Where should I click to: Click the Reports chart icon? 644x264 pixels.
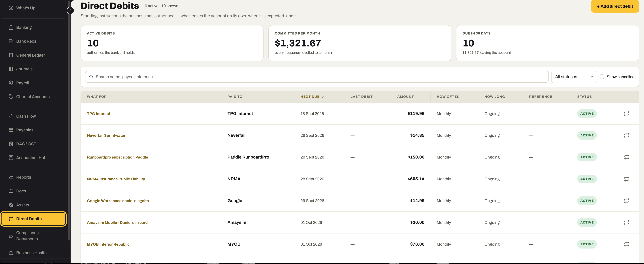[11, 177]
